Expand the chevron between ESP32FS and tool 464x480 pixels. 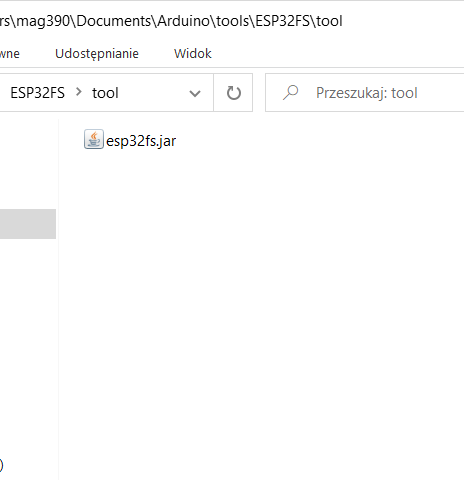point(79,92)
